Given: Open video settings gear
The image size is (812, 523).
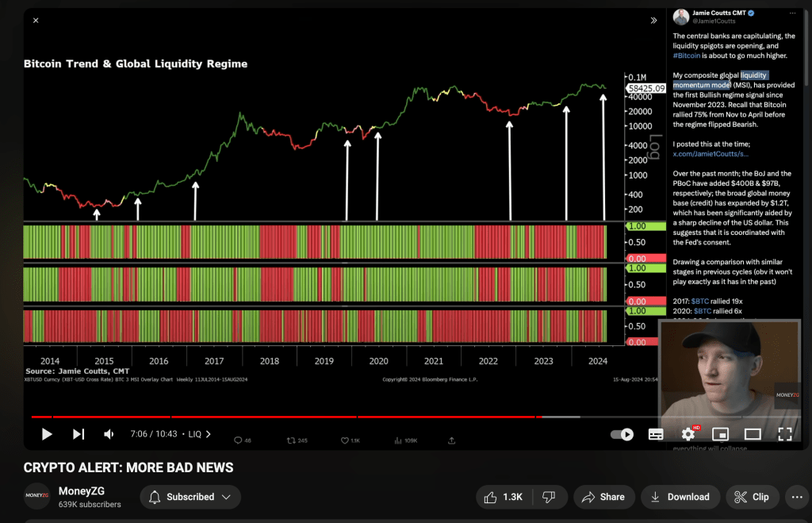Looking at the screenshot, I should 688,434.
